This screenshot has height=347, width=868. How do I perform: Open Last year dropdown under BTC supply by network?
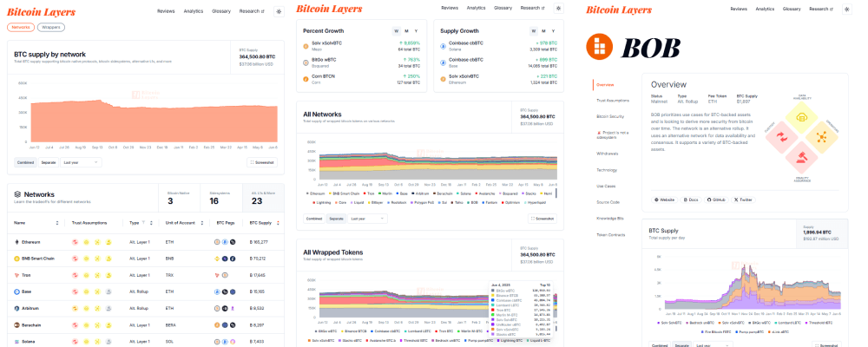click(81, 163)
